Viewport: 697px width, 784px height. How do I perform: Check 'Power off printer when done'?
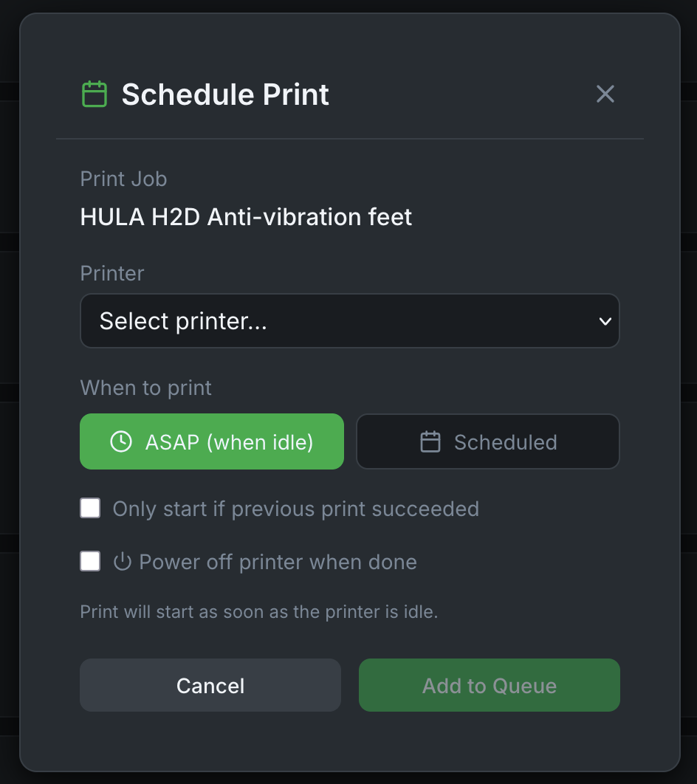[89, 561]
